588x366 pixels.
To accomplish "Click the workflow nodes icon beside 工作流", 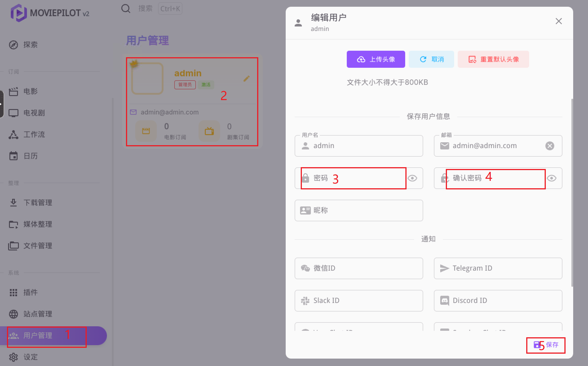I will point(13,135).
